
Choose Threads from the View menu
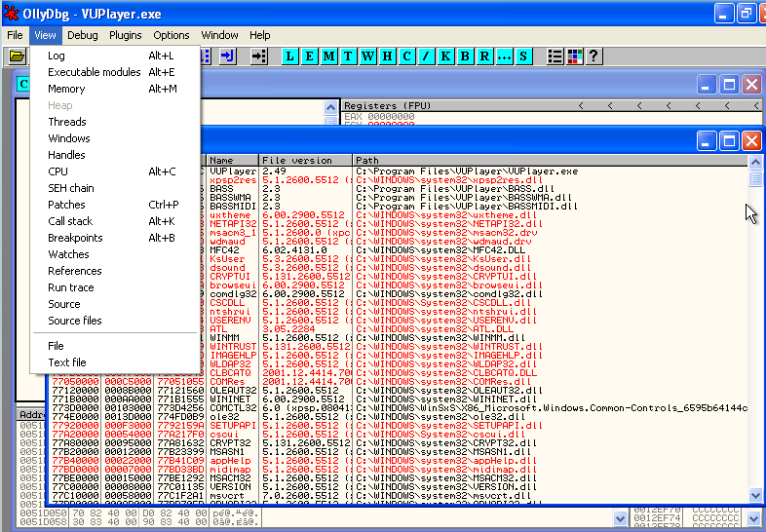115,122
